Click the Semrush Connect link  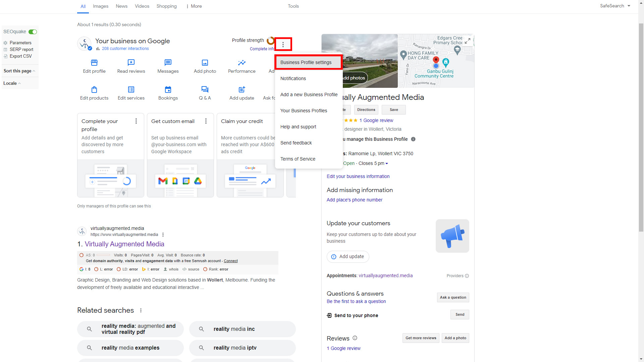[231, 261]
